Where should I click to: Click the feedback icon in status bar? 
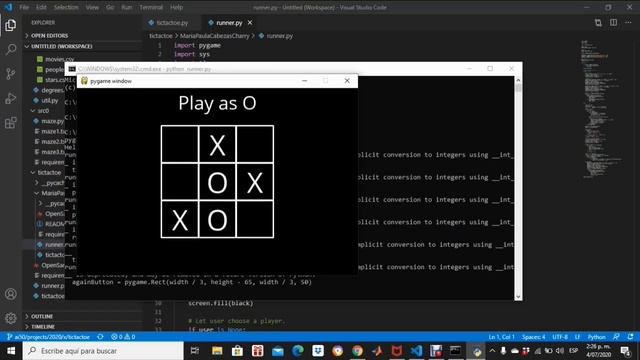[x=616, y=337]
